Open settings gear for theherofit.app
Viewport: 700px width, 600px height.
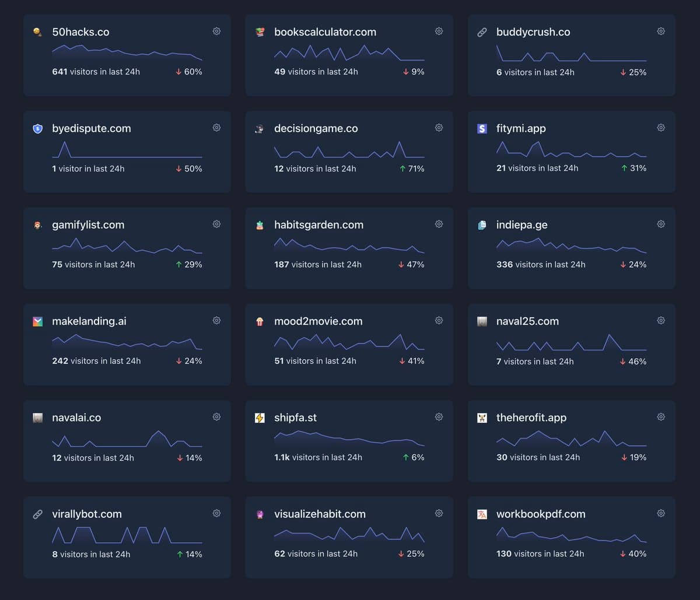pos(661,417)
